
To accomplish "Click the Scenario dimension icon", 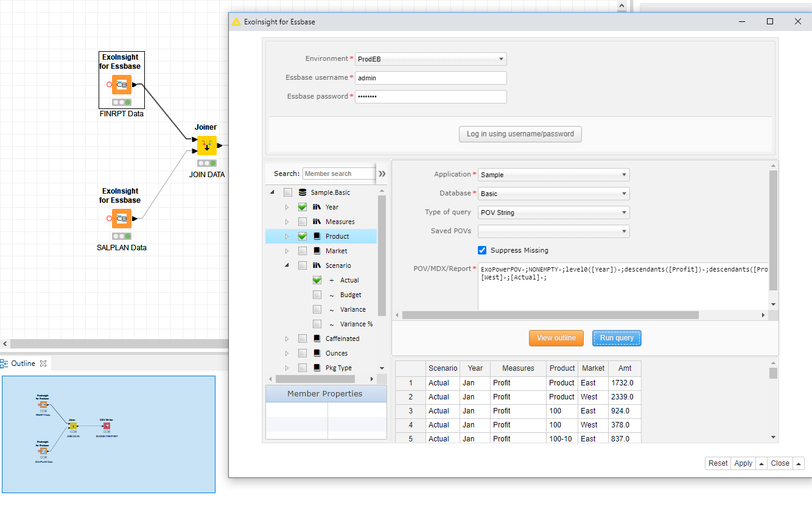I will (x=317, y=265).
